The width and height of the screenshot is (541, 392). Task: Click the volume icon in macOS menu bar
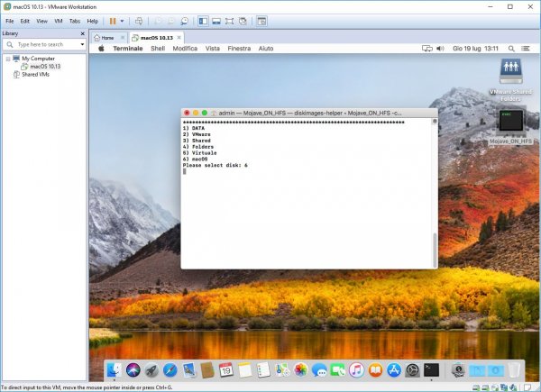click(440, 49)
